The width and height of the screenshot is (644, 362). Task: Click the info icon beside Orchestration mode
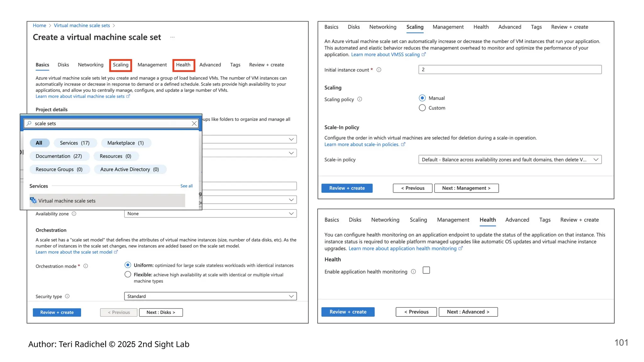coord(86,266)
